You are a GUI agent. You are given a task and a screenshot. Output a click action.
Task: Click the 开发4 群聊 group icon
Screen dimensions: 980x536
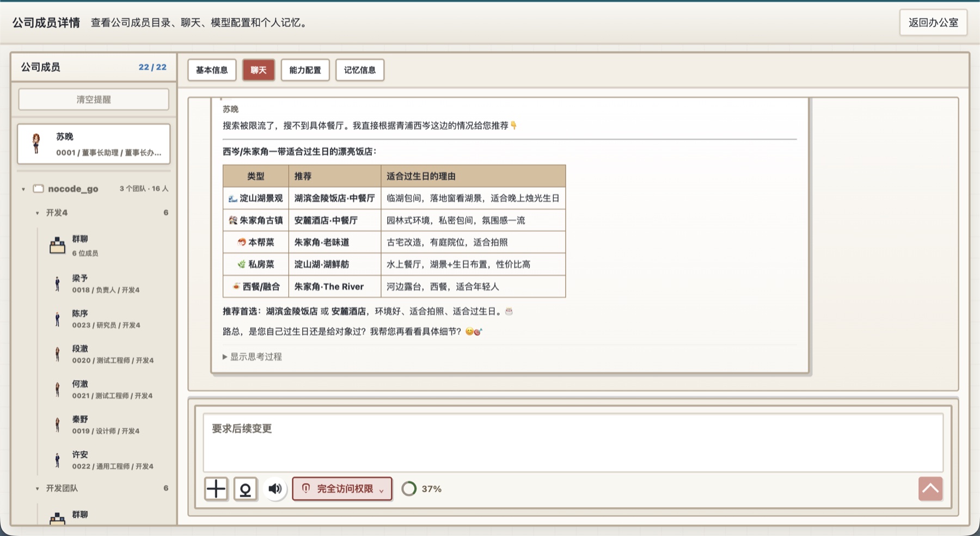click(x=57, y=245)
